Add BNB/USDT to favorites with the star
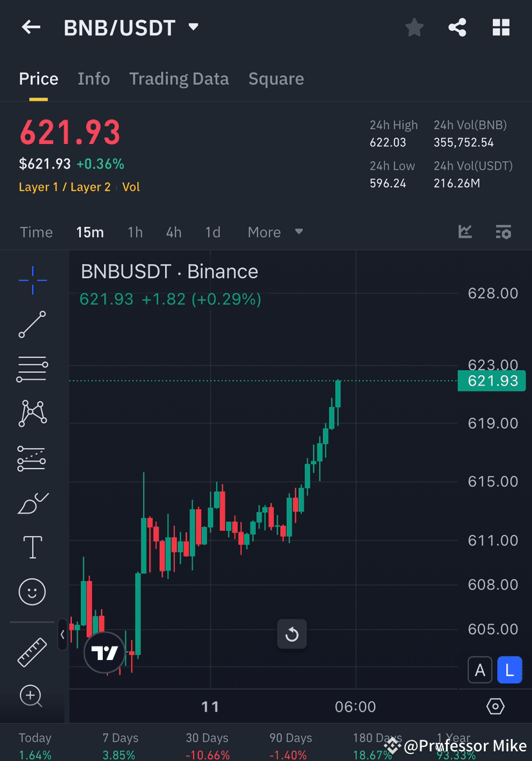Viewport: 532px width, 761px height. 414,27
